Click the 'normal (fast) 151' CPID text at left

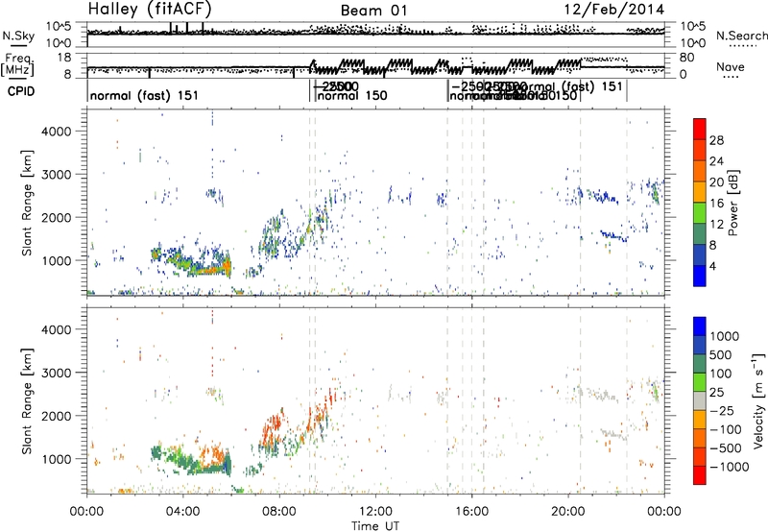[144, 95]
